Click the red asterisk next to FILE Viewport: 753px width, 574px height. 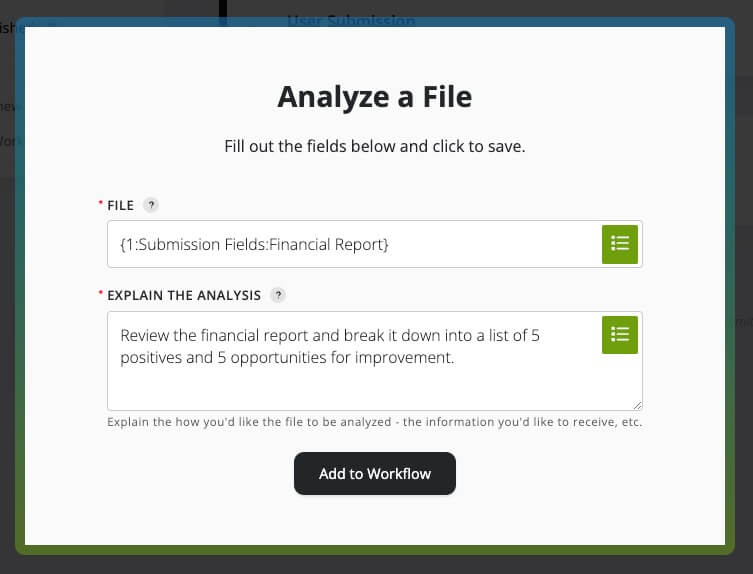click(100, 204)
